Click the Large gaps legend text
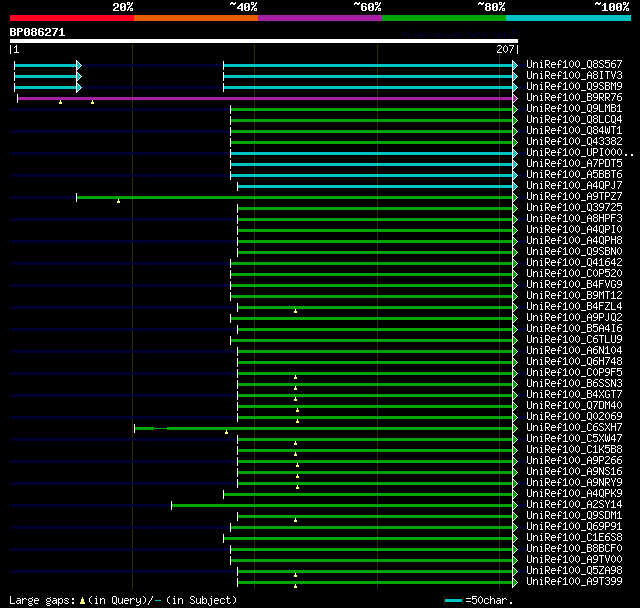Screen dimensions: 640x608 (x=123, y=600)
